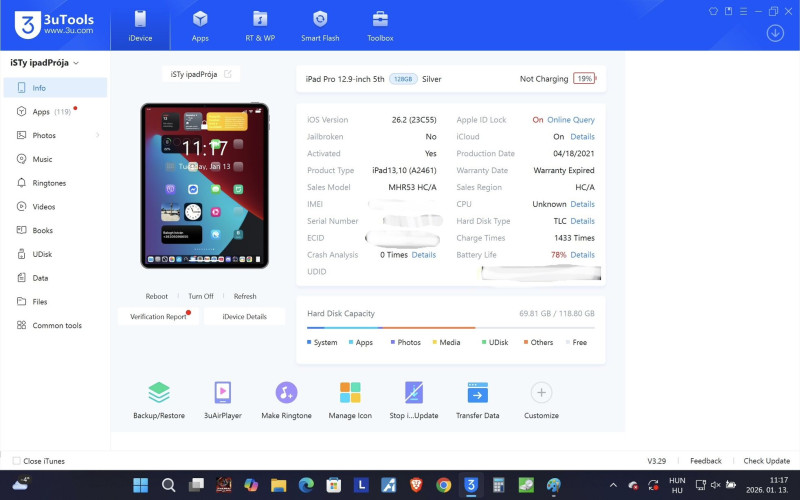Refresh the device information
The width and height of the screenshot is (800, 500).
click(x=245, y=296)
